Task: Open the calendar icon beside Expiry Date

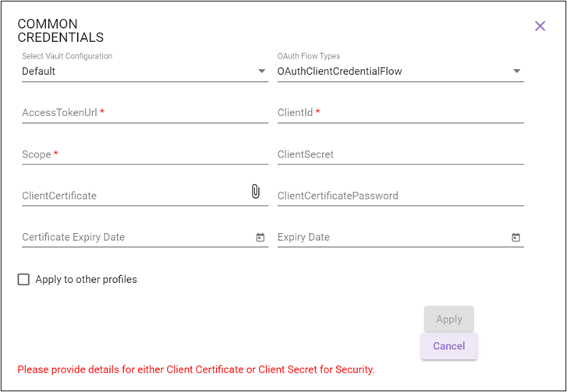Action: [x=516, y=238]
